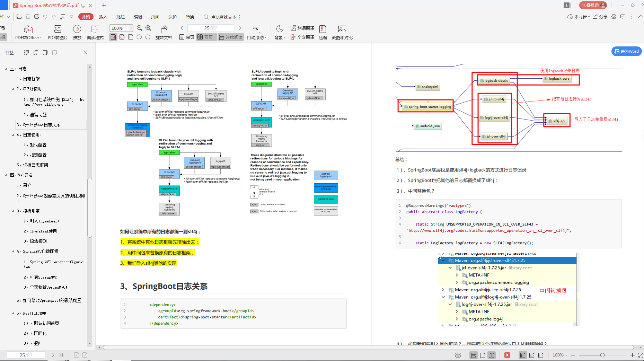The image size is (644, 361).
Task: Set actual size 1:1 view in ribbon
Action: (113, 37)
